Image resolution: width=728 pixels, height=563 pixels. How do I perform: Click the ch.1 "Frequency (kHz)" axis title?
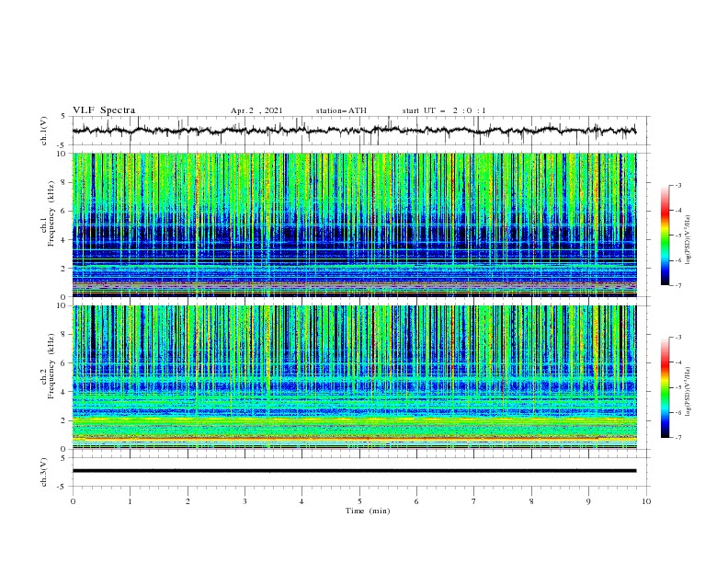click(51, 213)
